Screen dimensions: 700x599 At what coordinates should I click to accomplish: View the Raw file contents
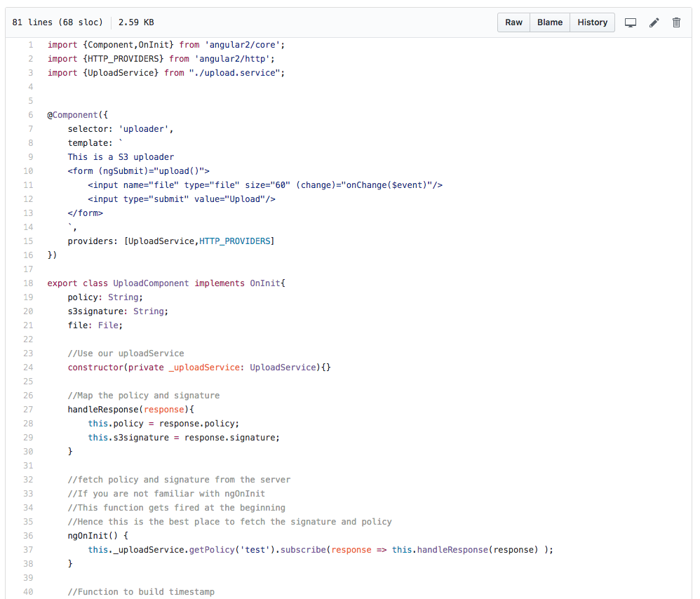click(x=513, y=22)
